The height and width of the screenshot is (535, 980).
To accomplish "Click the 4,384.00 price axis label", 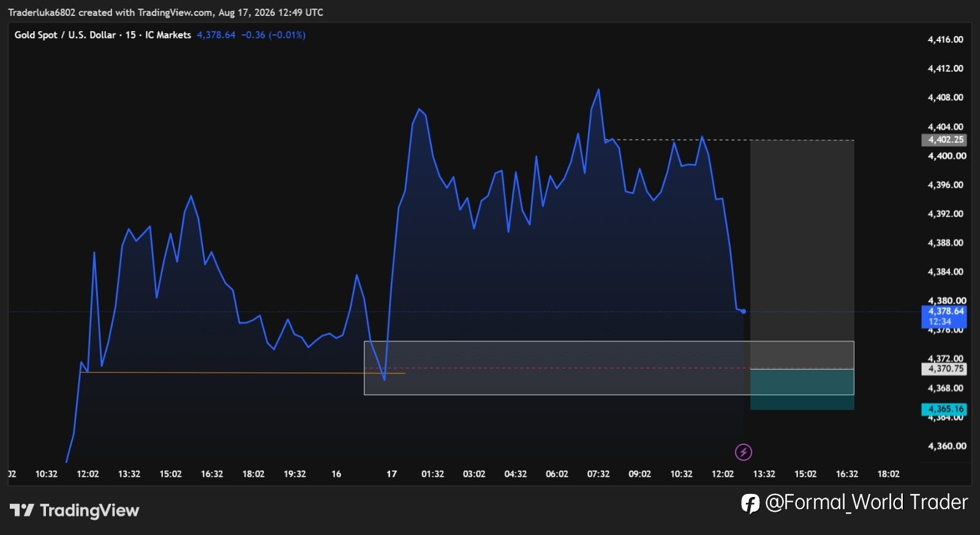I will pyautogui.click(x=946, y=271).
